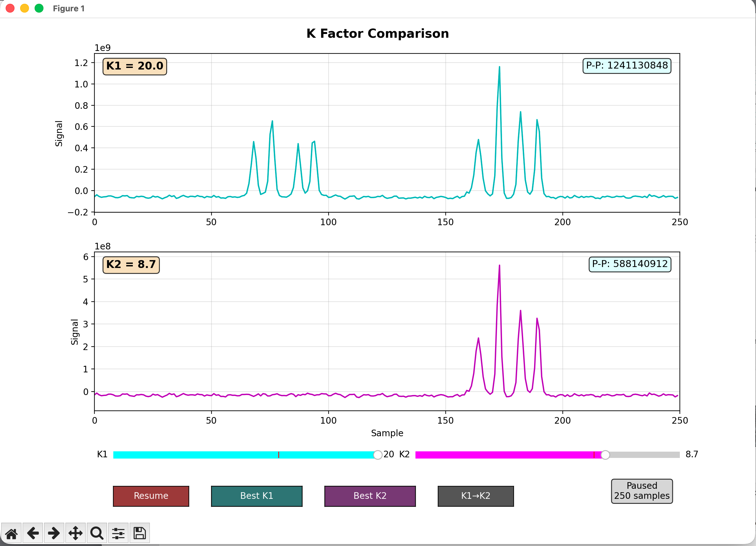Click the gray K2 slider track
Screen dimensions: 756x546
(x=643, y=455)
